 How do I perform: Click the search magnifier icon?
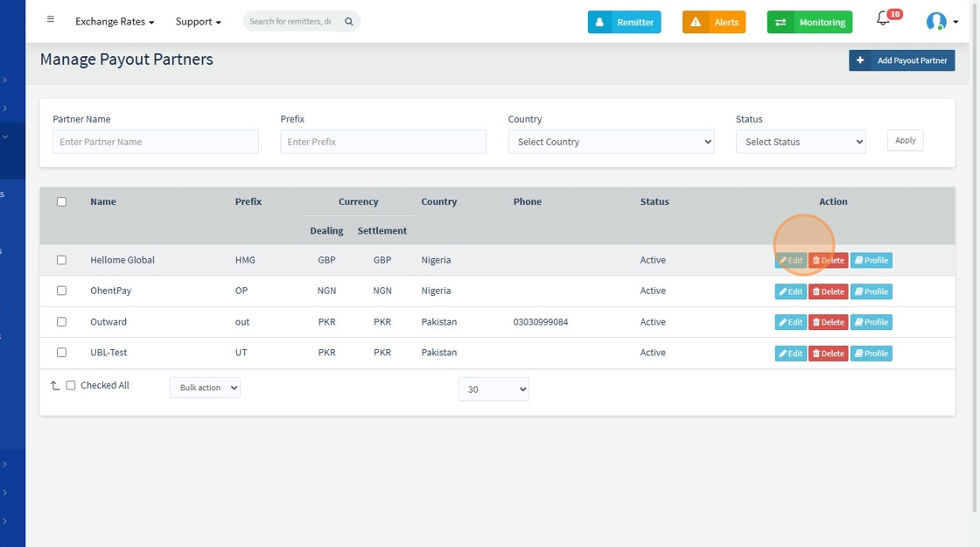(349, 21)
